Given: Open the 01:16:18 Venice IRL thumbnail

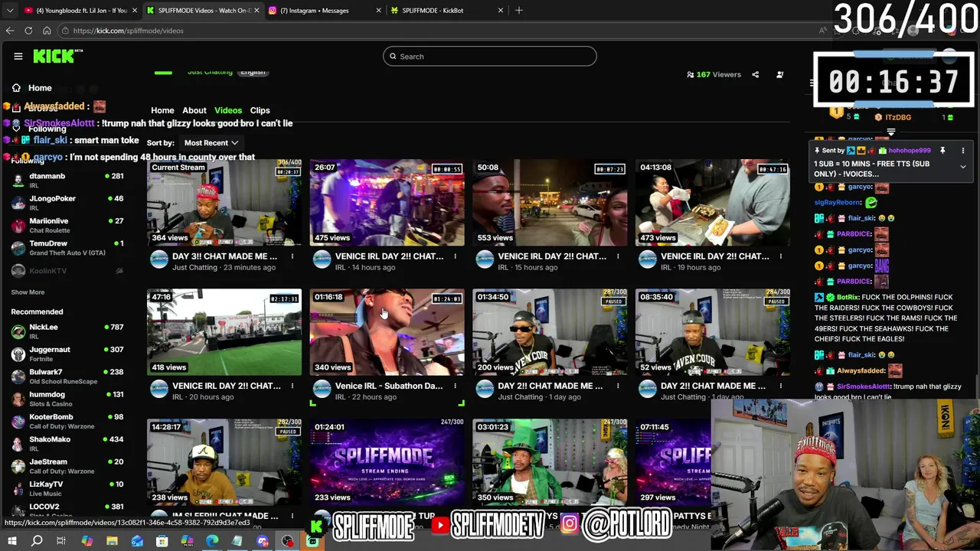Looking at the screenshot, I should [x=387, y=332].
